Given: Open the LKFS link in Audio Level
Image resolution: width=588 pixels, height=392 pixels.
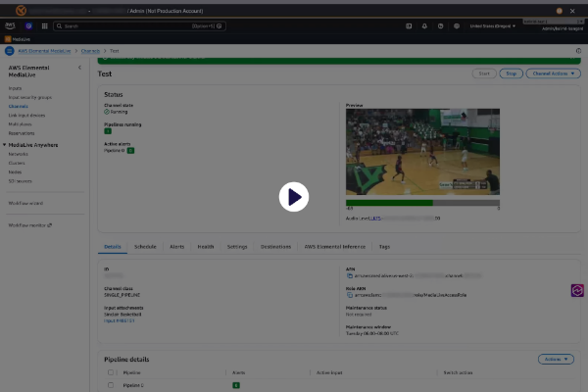Looking at the screenshot, I should click(375, 218).
